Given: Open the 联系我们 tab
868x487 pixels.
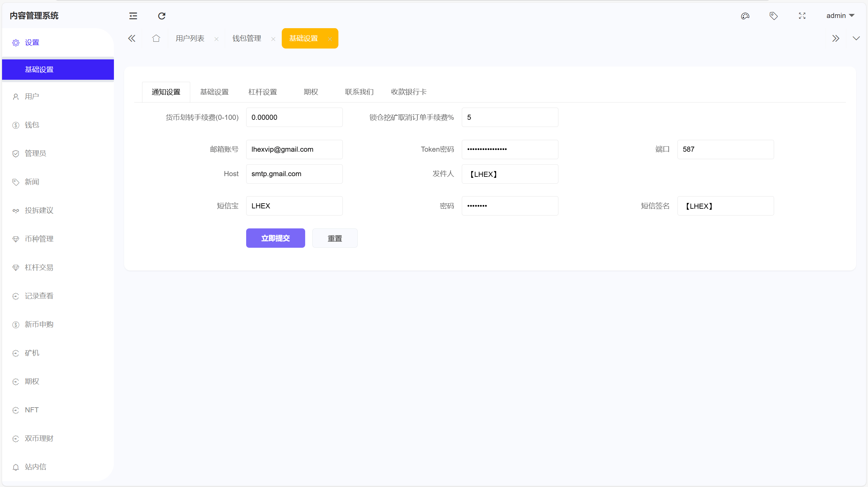Looking at the screenshot, I should pos(359,92).
